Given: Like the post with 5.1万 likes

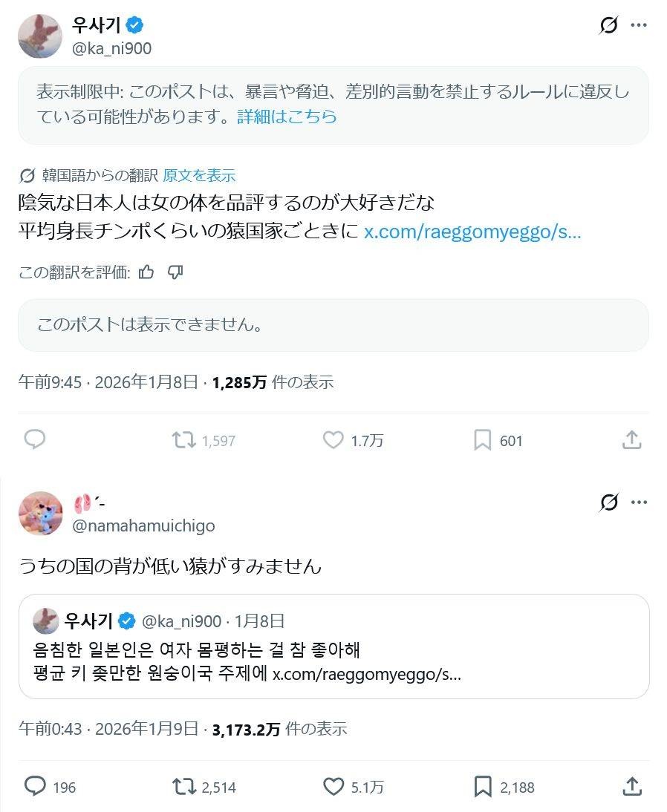Looking at the screenshot, I should click(333, 786).
